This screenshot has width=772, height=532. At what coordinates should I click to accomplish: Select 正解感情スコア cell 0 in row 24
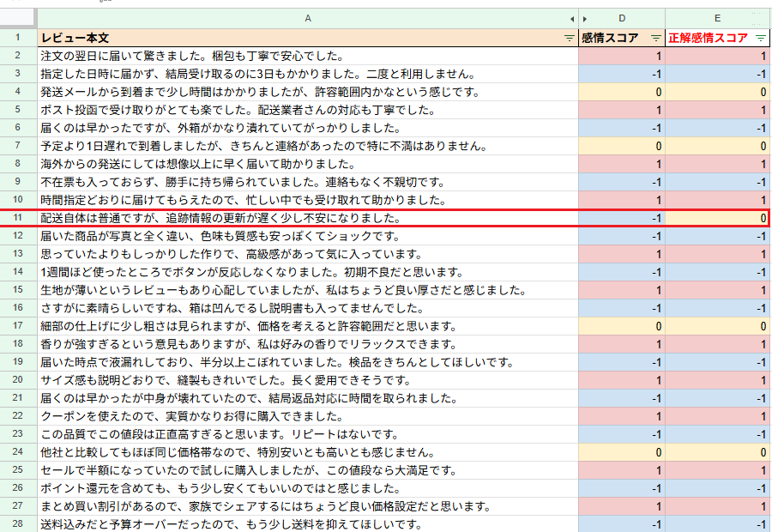click(717, 452)
